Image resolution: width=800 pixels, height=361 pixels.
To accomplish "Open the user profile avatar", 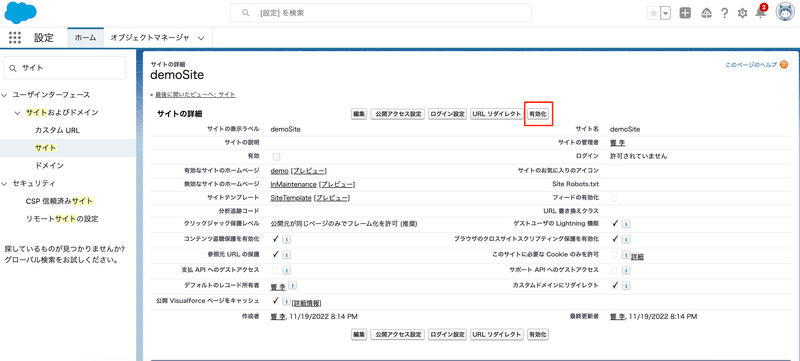I will click(x=785, y=13).
